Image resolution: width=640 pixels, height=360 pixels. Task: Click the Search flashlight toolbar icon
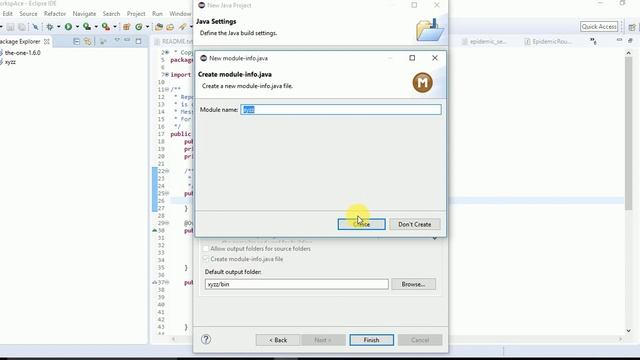pos(182,27)
